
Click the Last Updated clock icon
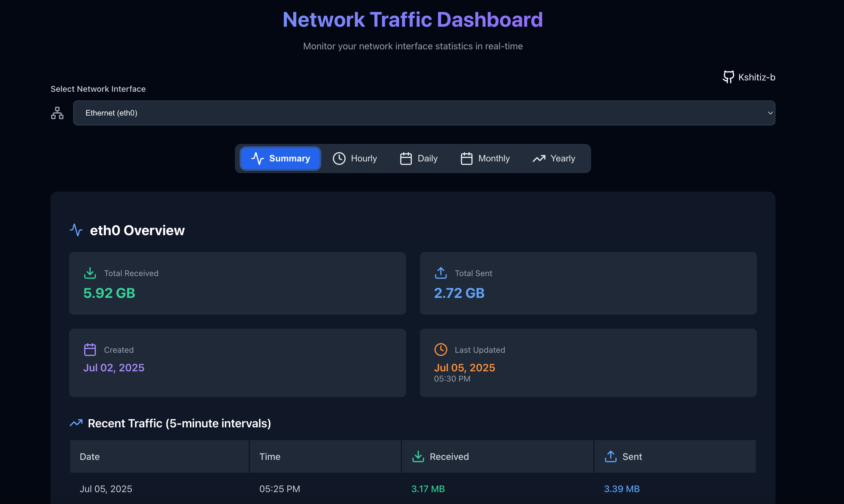tap(441, 350)
